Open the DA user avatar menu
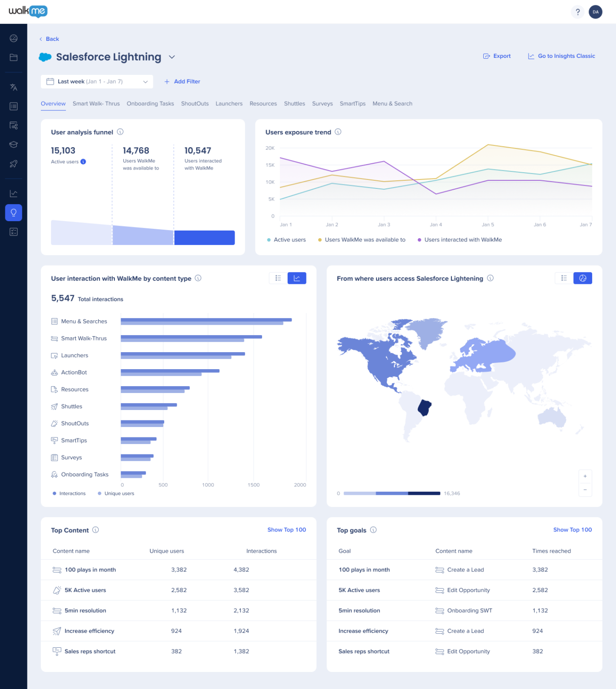Image resolution: width=616 pixels, height=689 pixels. (x=595, y=12)
